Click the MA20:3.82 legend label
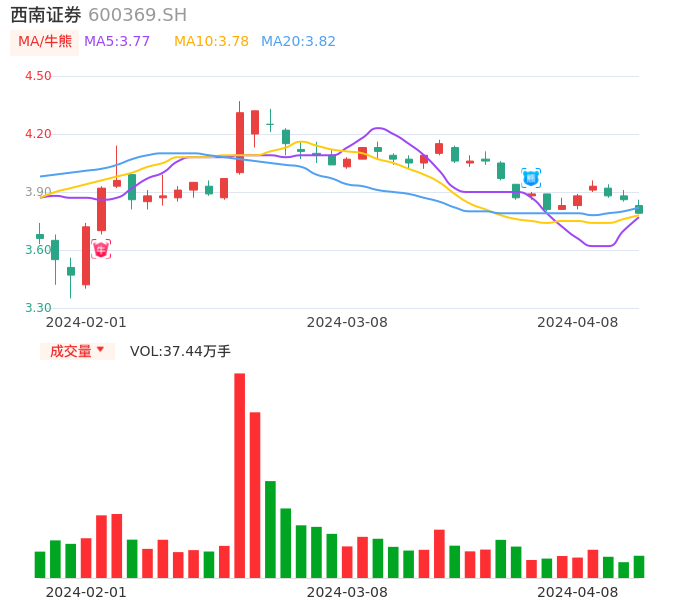The image size is (686, 606). [x=298, y=41]
